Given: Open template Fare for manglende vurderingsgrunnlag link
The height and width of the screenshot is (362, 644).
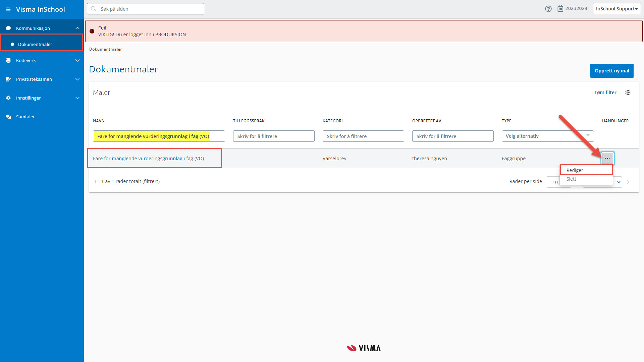Looking at the screenshot, I should [x=148, y=159].
